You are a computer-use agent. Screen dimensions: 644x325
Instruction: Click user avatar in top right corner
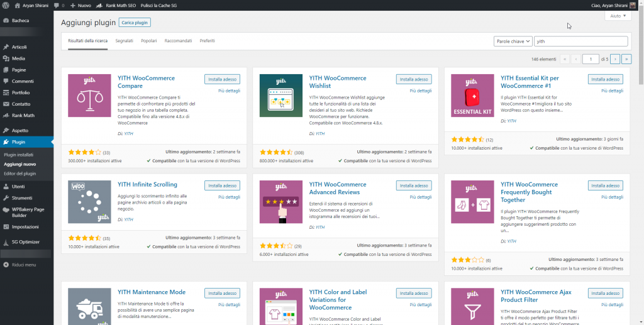click(x=633, y=5)
